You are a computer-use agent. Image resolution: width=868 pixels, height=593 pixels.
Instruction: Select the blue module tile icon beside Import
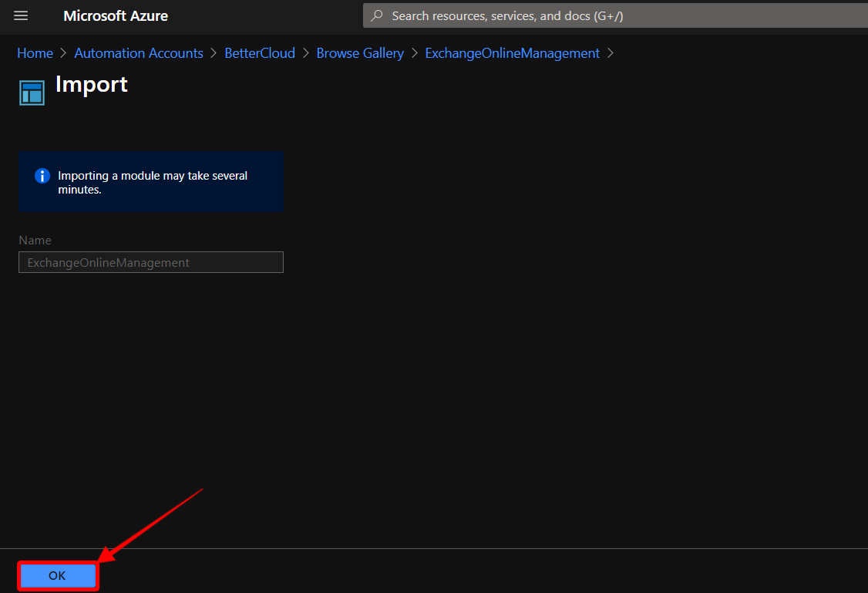pos(32,92)
